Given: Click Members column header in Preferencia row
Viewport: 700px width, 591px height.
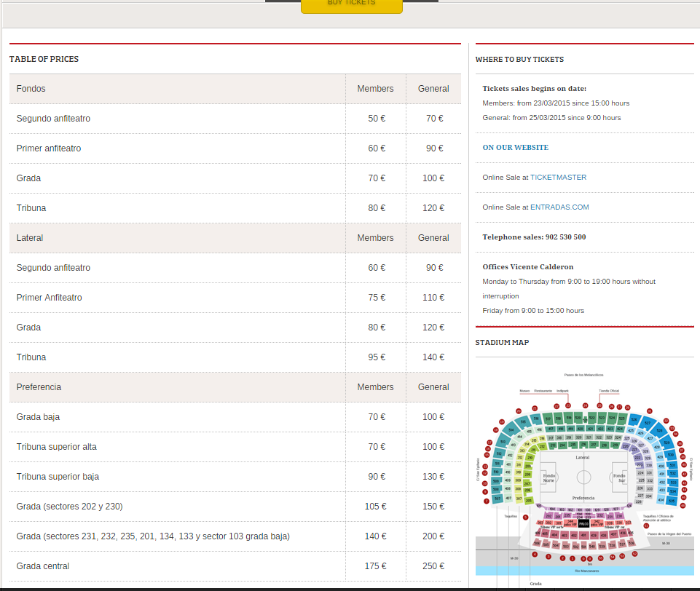Looking at the screenshot, I should (x=375, y=388).
